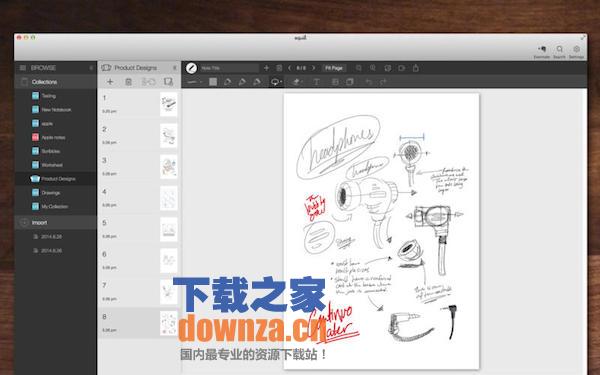Add a new page with the toolbar plus

point(266,68)
